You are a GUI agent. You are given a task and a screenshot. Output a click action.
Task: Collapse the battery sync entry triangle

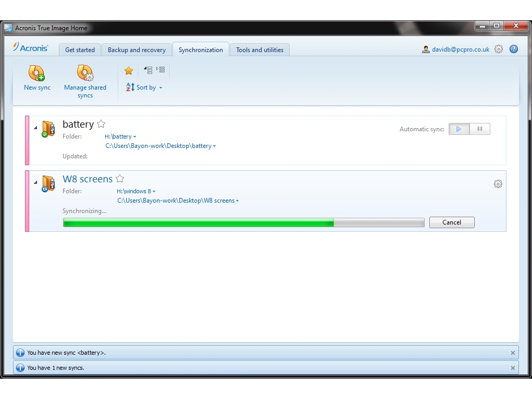(x=35, y=128)
